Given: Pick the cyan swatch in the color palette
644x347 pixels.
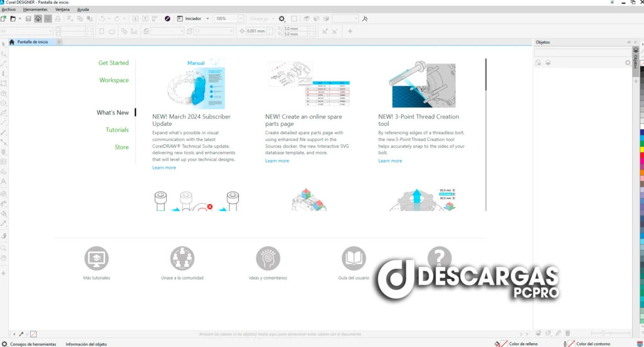Looking at the screenshot, I should 641,137.
